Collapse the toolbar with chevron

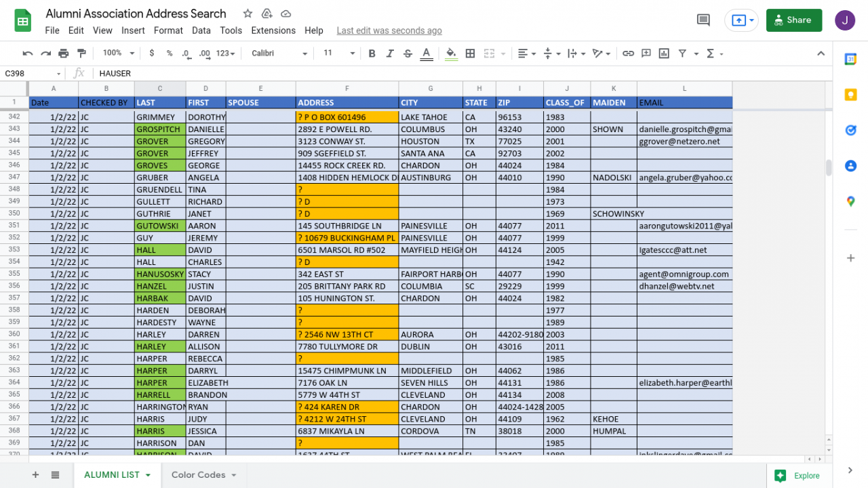(821, 54)
